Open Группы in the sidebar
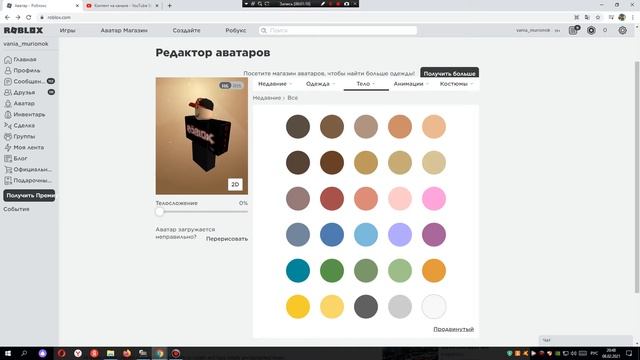 point(20,137)
